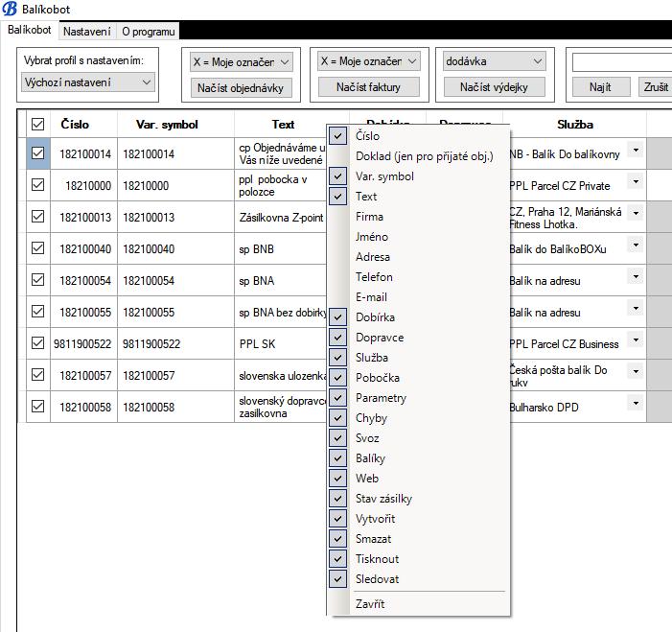This screenshot has height=632, width=672.
Task: Open the dropdown above Načíst faktury
Action: 368,61
